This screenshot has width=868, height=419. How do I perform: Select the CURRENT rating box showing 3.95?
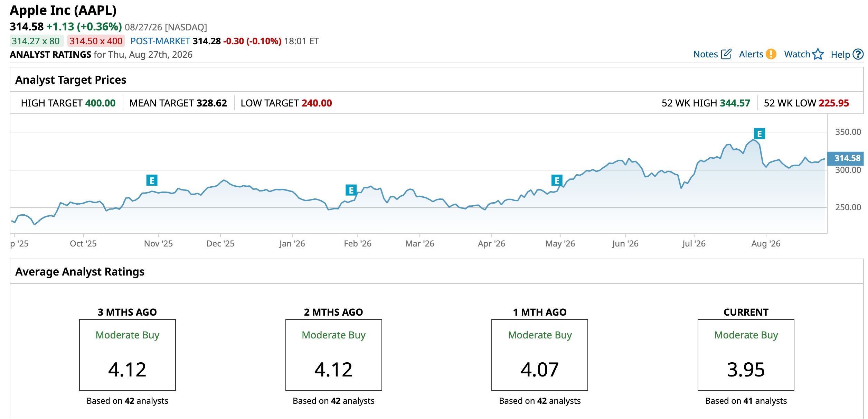point(746,355)
